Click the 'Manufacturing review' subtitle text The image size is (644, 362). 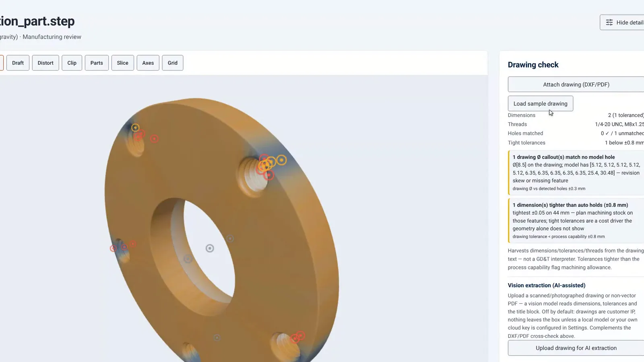pos(52,37)
